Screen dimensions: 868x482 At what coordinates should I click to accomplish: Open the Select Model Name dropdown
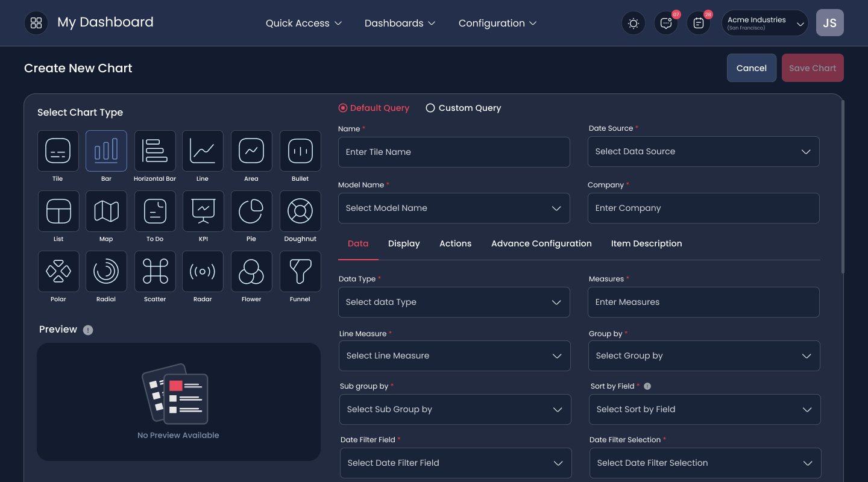pos(454,208)
